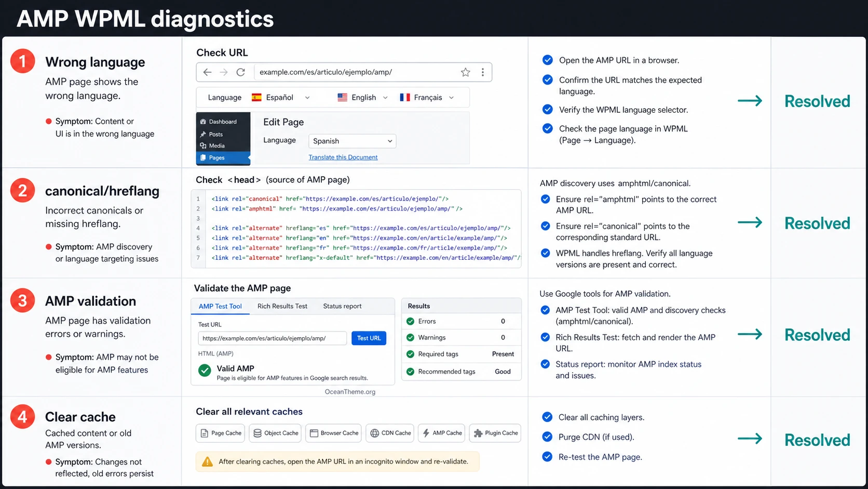
Task: Click the Plugin Cache puzzle icon
Action: [x=478, y=433]
